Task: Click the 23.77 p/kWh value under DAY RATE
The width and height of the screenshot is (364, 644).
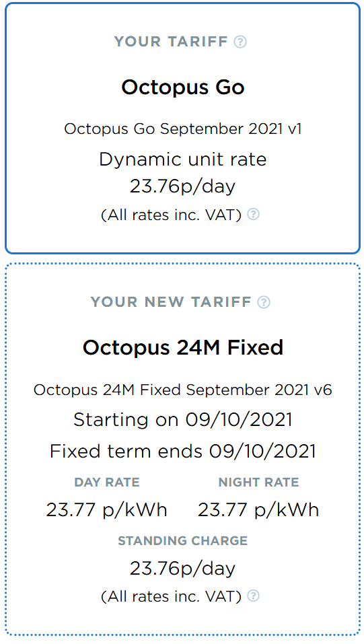Action: point(107,510)
